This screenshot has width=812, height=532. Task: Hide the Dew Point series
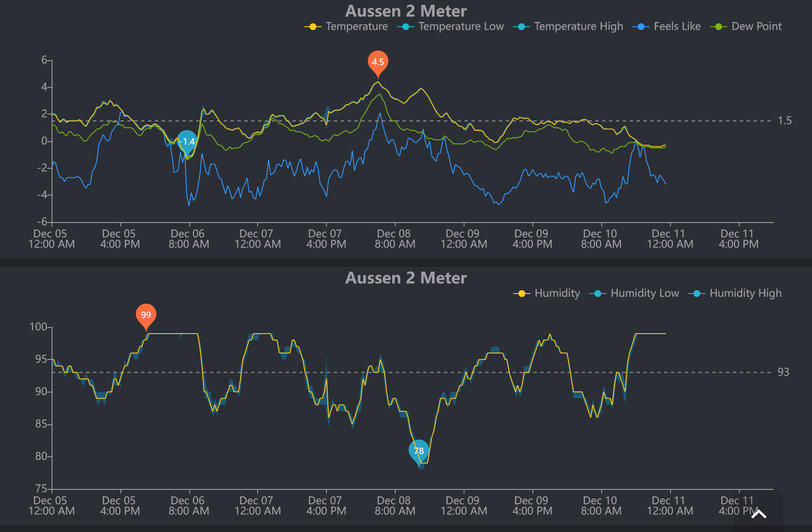coord(746,27)
